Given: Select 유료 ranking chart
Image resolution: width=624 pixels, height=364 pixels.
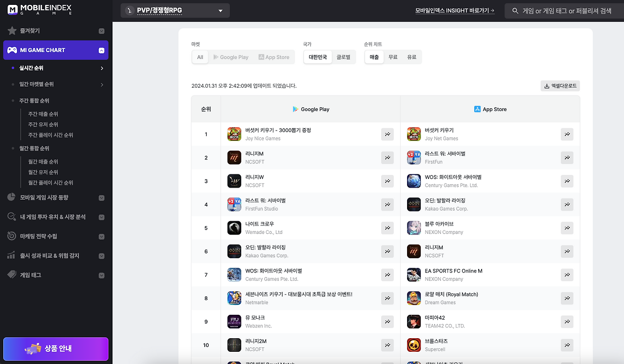Looking at the screenshot, I should [412, 57].
